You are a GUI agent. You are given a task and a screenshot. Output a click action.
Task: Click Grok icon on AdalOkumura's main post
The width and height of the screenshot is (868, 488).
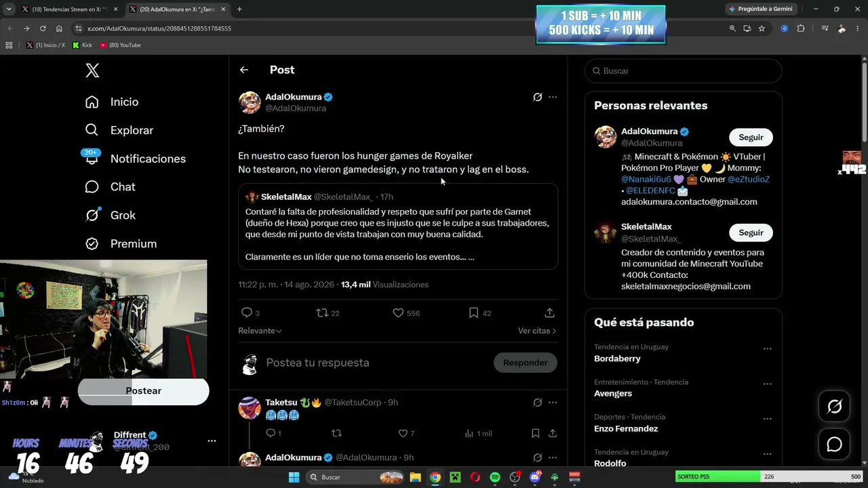(538, 97)
